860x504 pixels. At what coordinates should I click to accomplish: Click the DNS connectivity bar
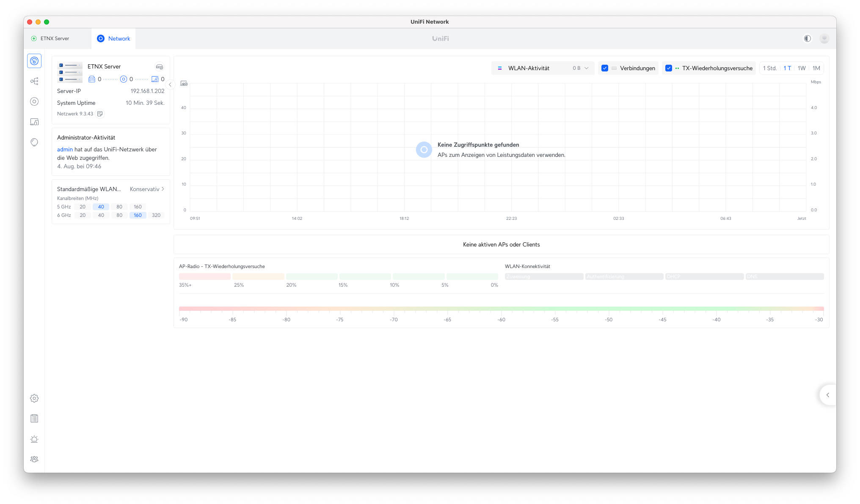click(785, 277)
